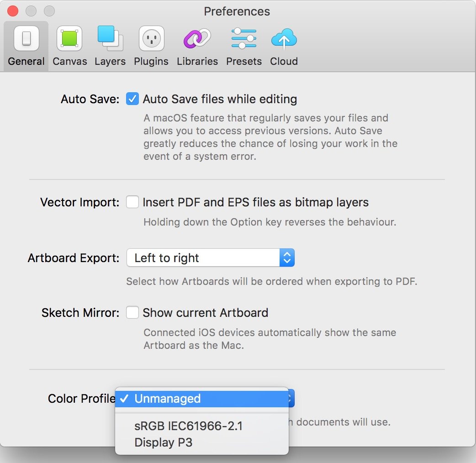
Task: Open the General preferences pane
Action: point(26,46)
